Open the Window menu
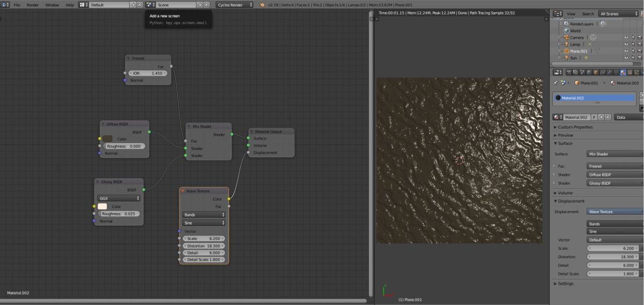Image resolution: width=644 pixels, height=305 pixels. (52, 4)
